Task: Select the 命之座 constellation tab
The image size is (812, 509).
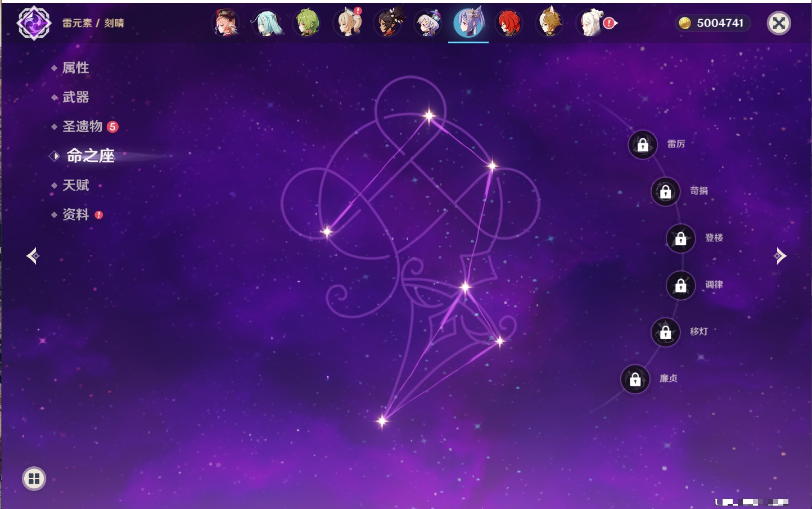Action: 91,156
